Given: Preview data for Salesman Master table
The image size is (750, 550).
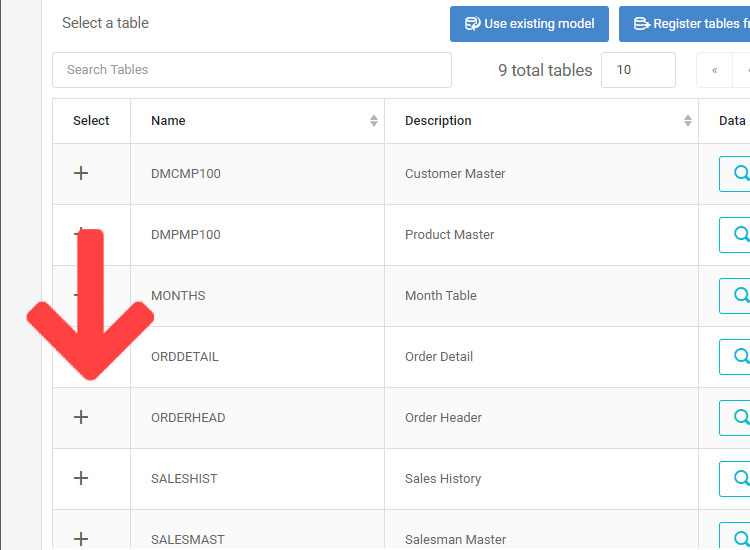Looking at the screenshot, I should [735, 536].
